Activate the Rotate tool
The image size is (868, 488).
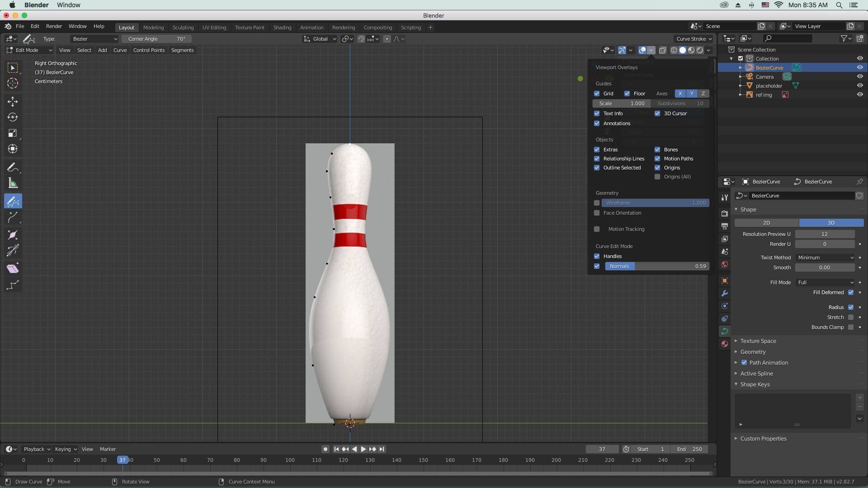[x=13, y=117]
